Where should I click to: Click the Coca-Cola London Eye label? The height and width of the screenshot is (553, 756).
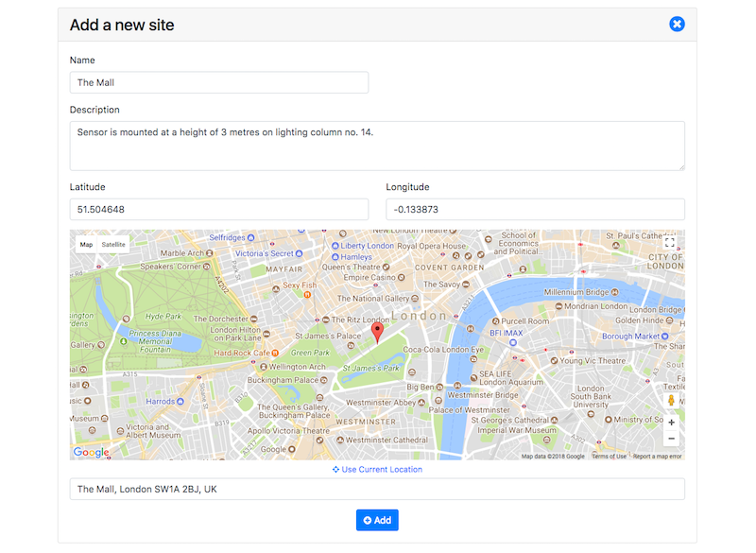coord(443,349)
